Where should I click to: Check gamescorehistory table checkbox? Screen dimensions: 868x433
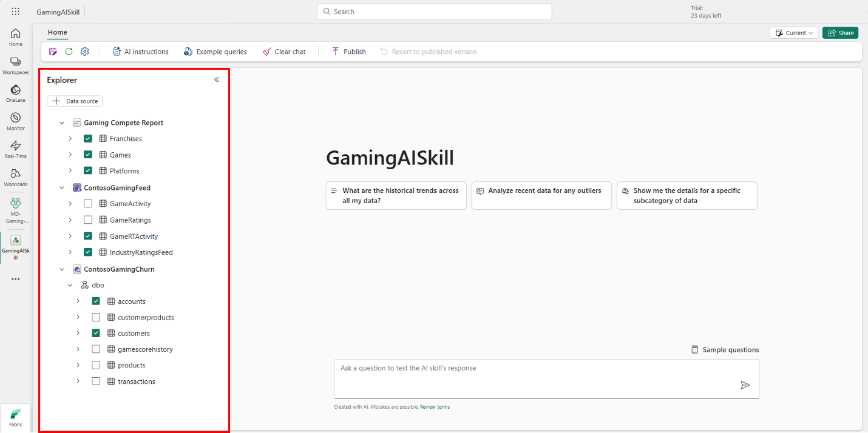coord(96,349)
